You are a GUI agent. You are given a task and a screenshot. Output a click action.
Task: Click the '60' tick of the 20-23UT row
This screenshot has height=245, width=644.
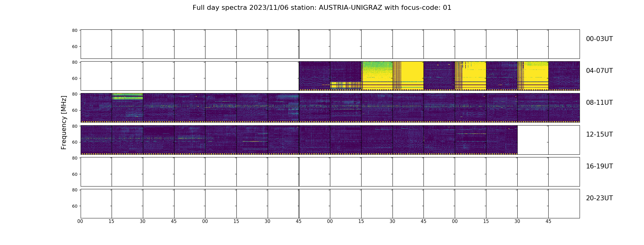[x=75, y=206]
